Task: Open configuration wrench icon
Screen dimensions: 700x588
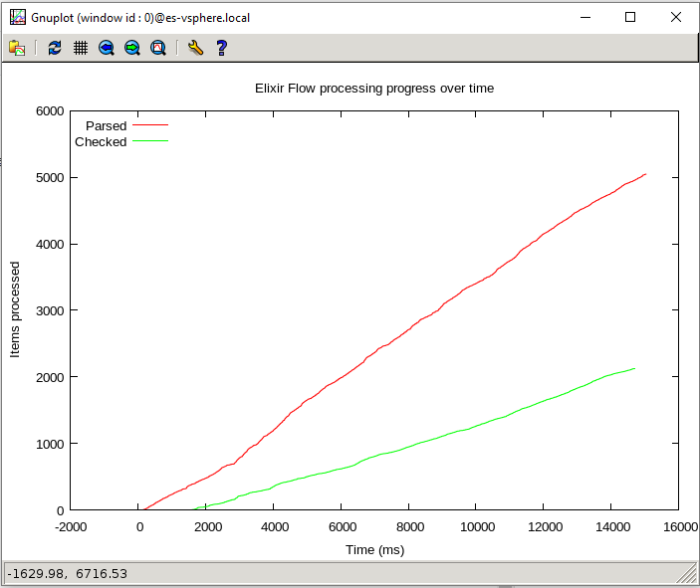Action: pyautogui.click(x=195, y=48)
